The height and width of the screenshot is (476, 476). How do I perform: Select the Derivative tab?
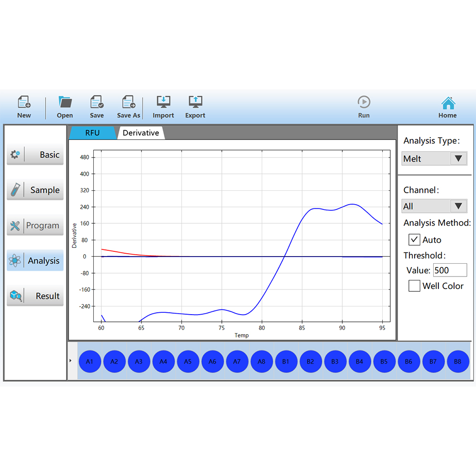tap(141, 133)
